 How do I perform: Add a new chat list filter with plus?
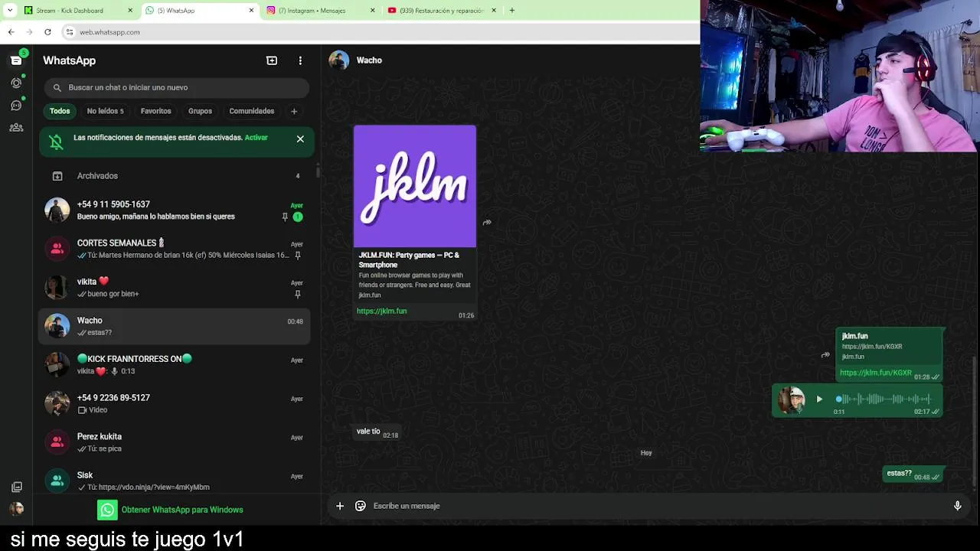click(x=293, y=111)
